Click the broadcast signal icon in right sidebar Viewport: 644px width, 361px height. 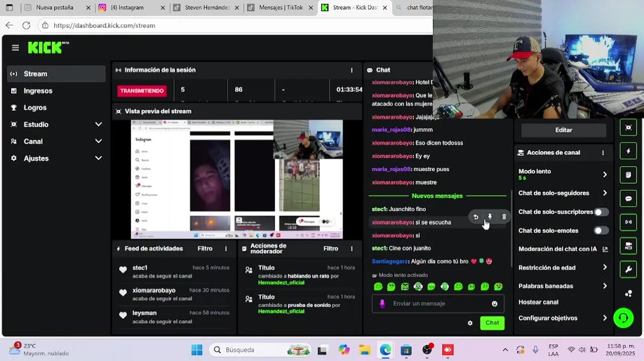tap(628, 222)
